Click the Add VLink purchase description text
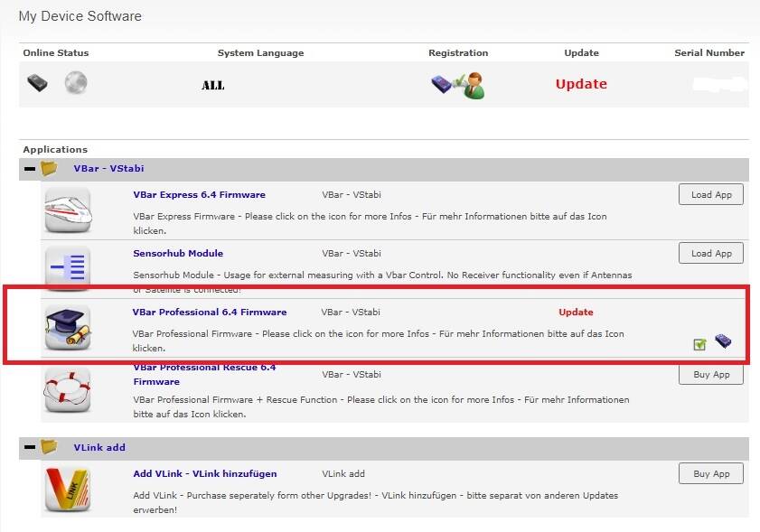Screen dimensions: 760x532 coord(376,502)
